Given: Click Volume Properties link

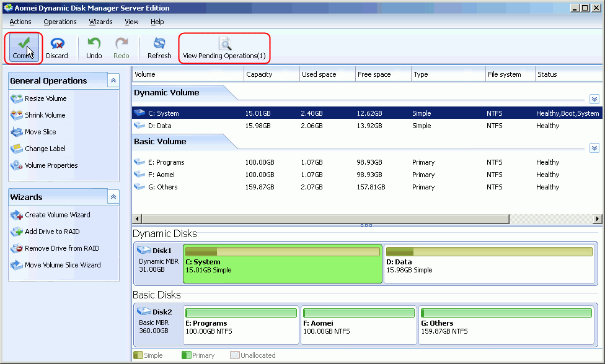Looking at the screenshot, I should 51,165.
